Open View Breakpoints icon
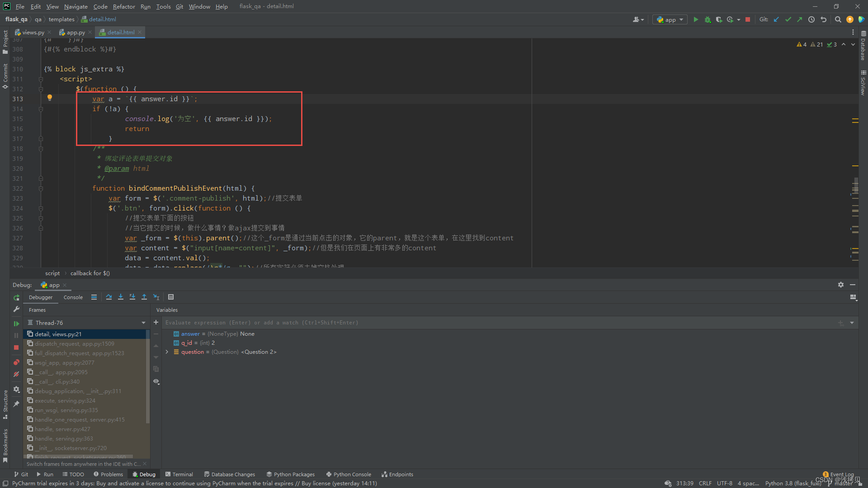Image resolution: width=868 pixels, height=488 pixels. tap(16, 362)
